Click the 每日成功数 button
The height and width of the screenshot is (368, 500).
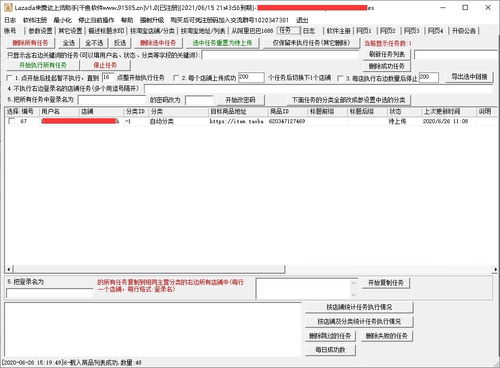click(x=330, y=350)
